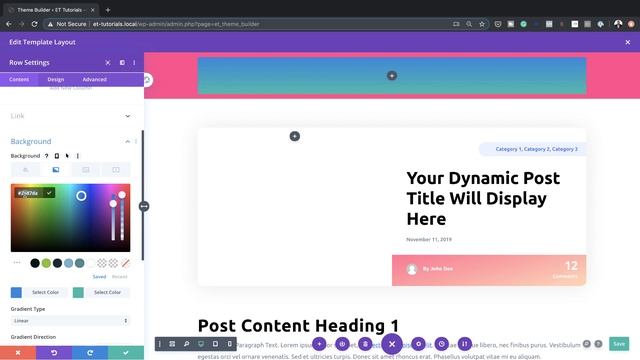Image resolution: width=640 pixels, height=360 pixels.
Task: Open portability import export button
Action: tap(464, 344)
